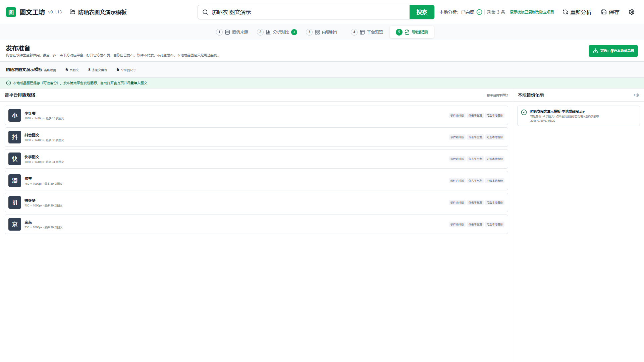Screen dimensions: 644x362
Task: Select the 抖音图文 platform icon
Action: point(15,137)
